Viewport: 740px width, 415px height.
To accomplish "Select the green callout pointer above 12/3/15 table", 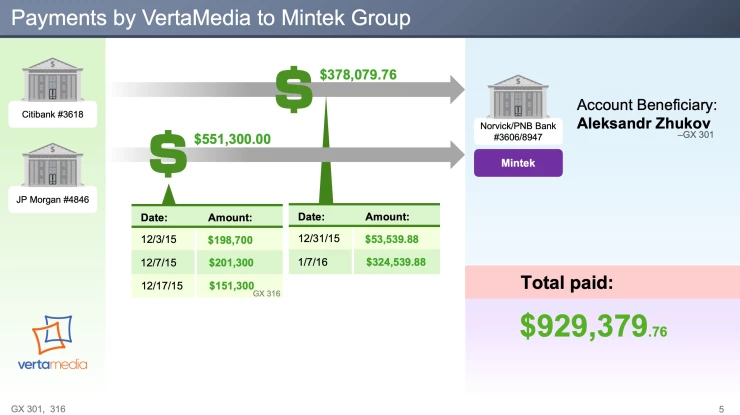I will tap(169, 194).
